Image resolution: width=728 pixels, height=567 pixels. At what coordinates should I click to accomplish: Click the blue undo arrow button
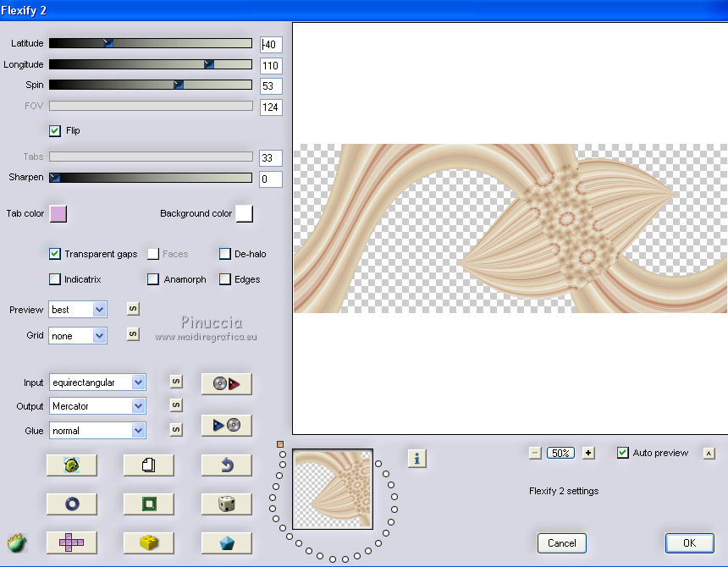(227, 465)
